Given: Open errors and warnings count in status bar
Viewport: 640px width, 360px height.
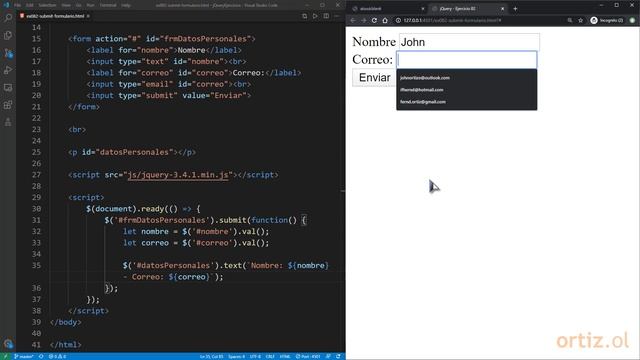Looking at the screenshot, I should (57, 356).
